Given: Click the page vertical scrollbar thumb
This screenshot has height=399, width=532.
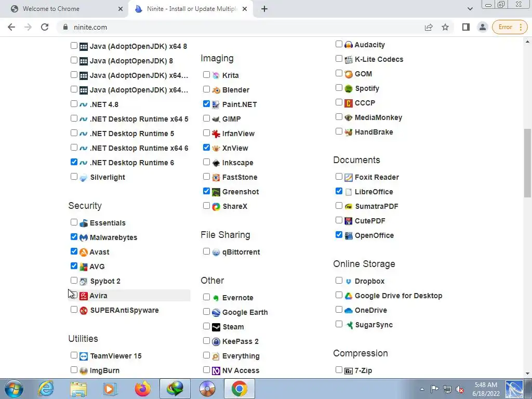Looking at the screenshot, I should pyautogui.click(x=527, y=163).
